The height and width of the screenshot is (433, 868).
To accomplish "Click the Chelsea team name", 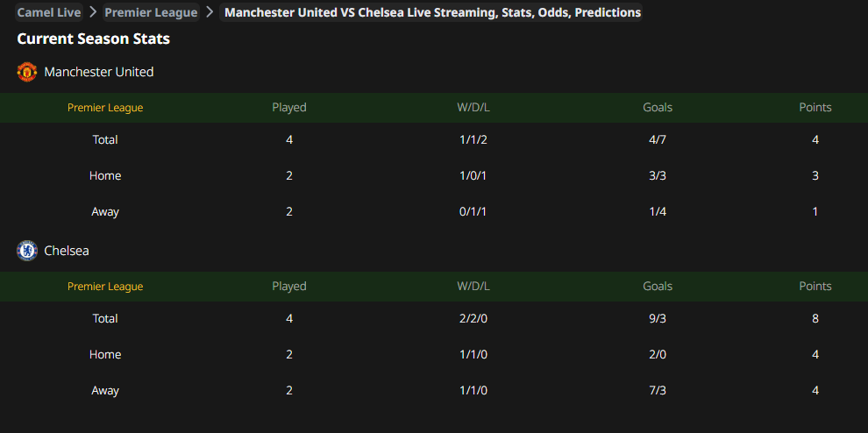I will [x=67, y=251].
